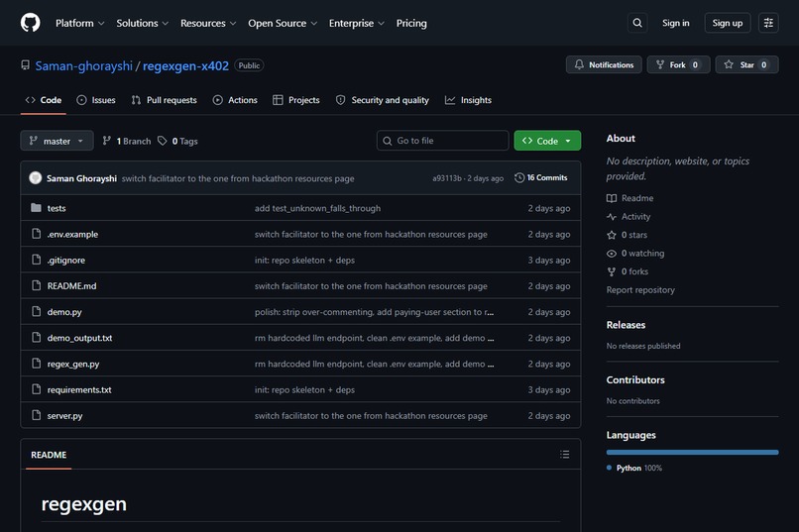
Task: Click the pulse icon beside Activity
Action: tap(612, 216)
